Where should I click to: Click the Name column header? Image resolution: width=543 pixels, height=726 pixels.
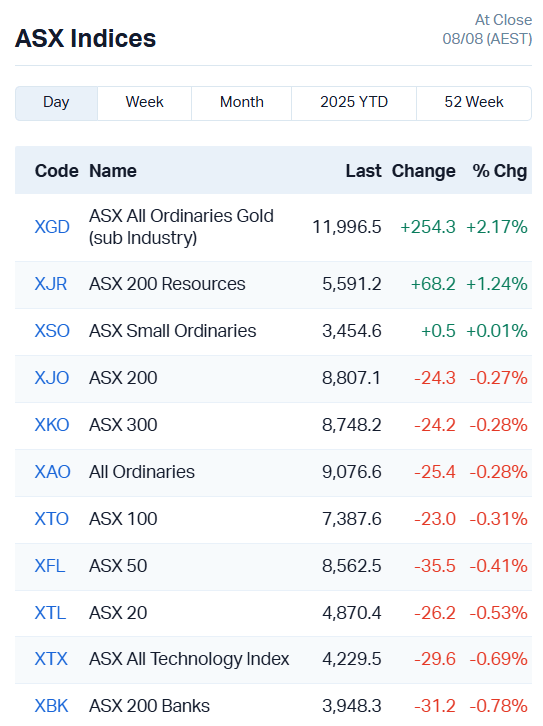(x=113, y=171)
